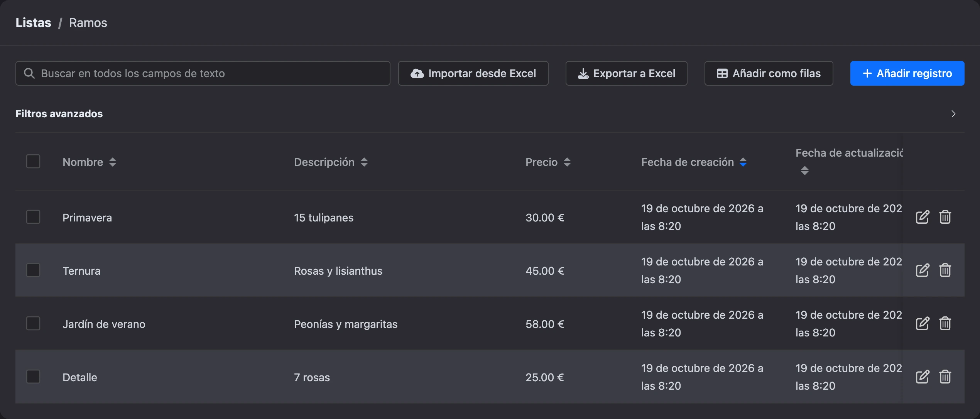Go to Listas breadcrumb

pos(33,23)
